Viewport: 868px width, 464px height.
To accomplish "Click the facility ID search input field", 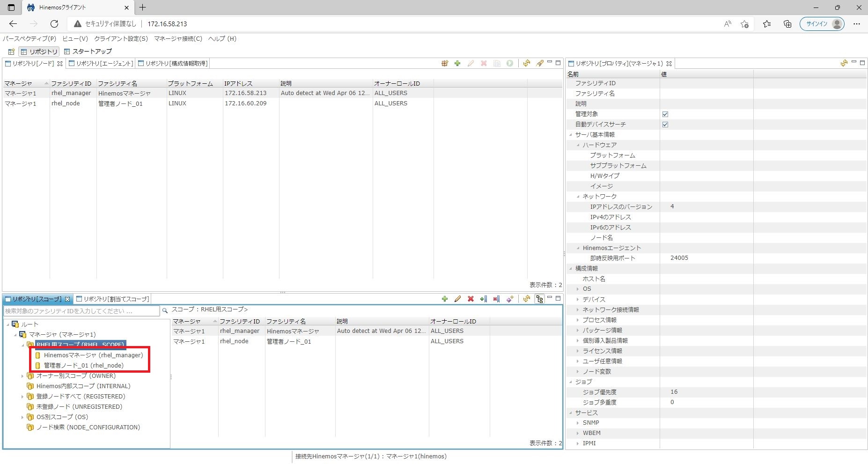I will pyautogui.click(x=81, y=311).
